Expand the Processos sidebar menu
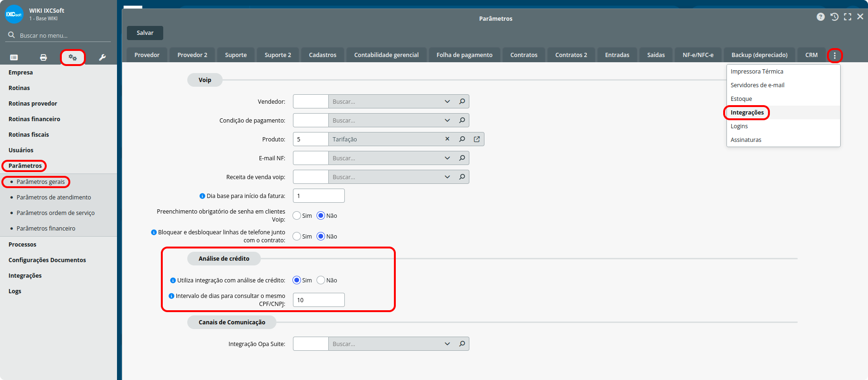 point(22,244)
